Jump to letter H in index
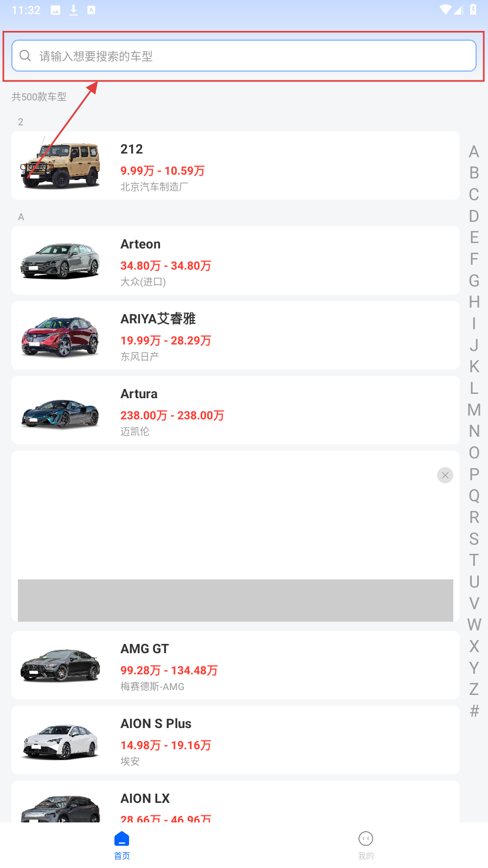The width and height of the screenshot is (488, 868). coord(474,302)
